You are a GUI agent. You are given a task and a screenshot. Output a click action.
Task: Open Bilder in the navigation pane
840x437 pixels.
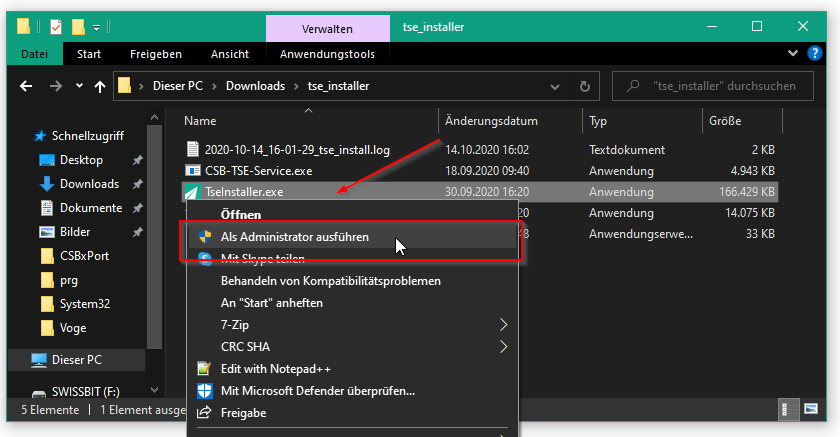pos(75,232)
